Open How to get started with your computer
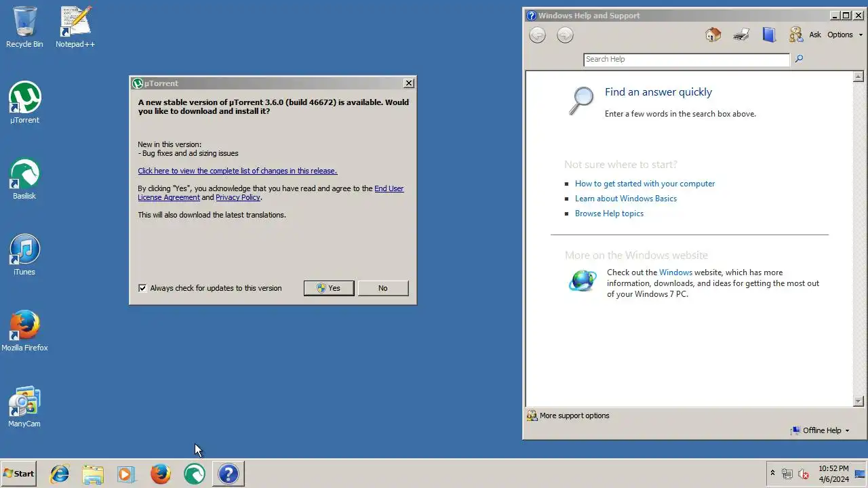The image size is (868, 488). [x=645, y=184]
